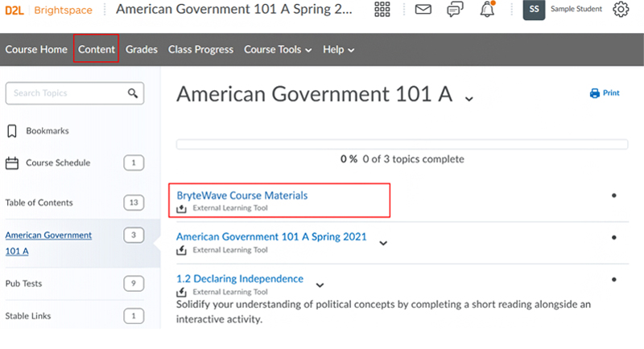Expand the Help dropdown menu

point(338,50)
